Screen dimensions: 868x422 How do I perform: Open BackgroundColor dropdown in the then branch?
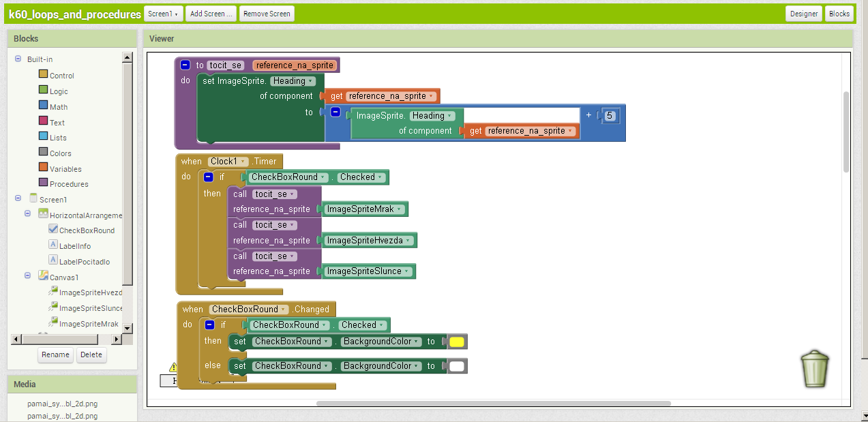[382, 342]
